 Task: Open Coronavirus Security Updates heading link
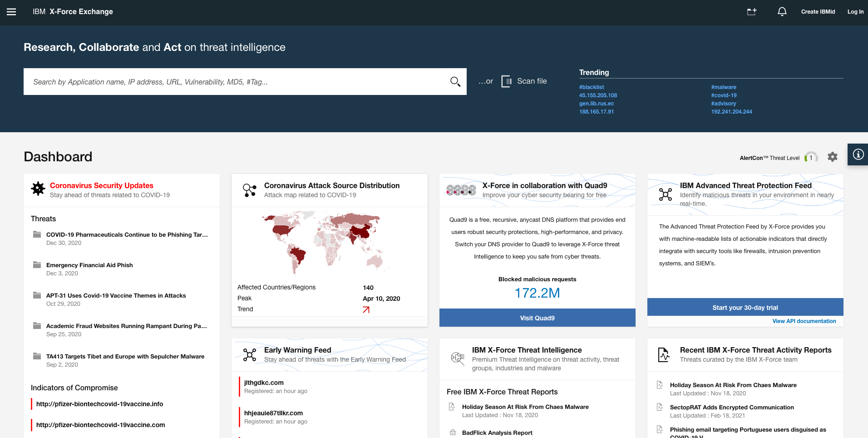[102, 185]
